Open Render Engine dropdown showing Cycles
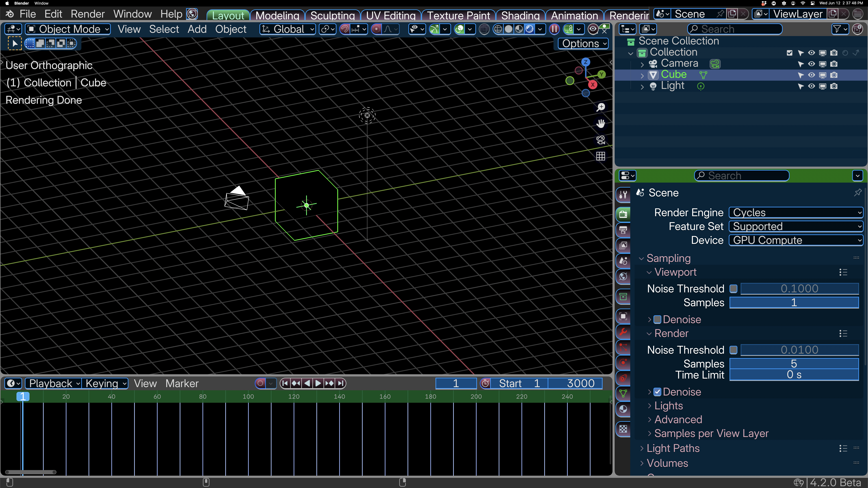 796,213
